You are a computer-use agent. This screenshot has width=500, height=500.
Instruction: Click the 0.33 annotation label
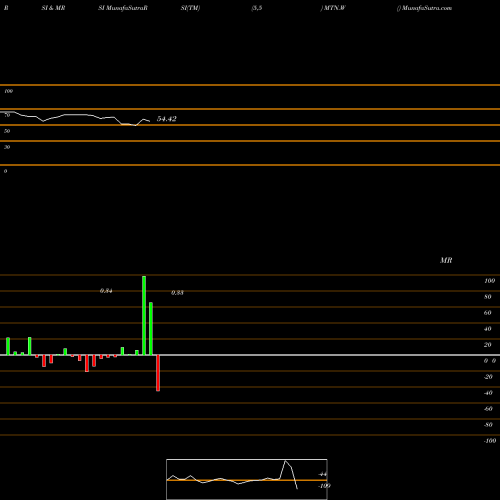(x=177, y=293)
